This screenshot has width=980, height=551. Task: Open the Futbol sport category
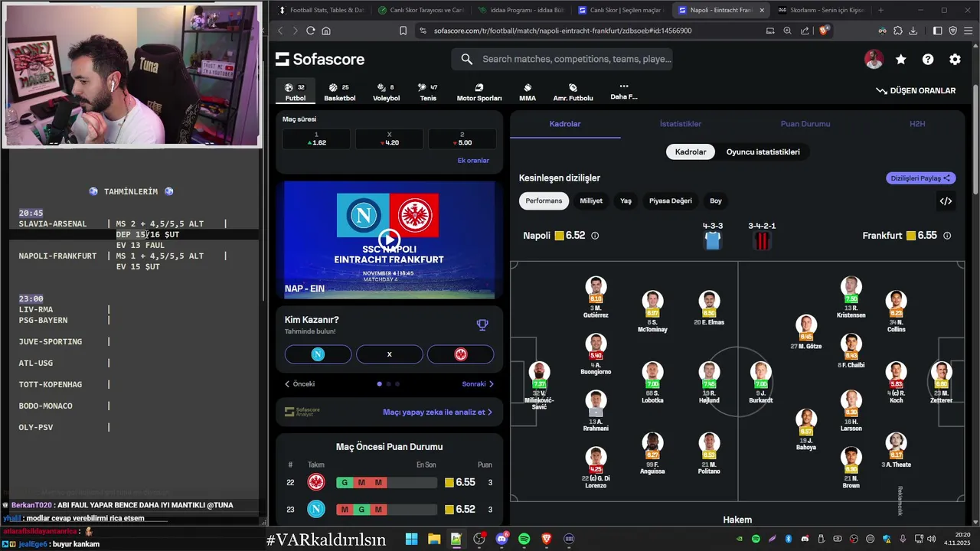[x=295, y=92]
